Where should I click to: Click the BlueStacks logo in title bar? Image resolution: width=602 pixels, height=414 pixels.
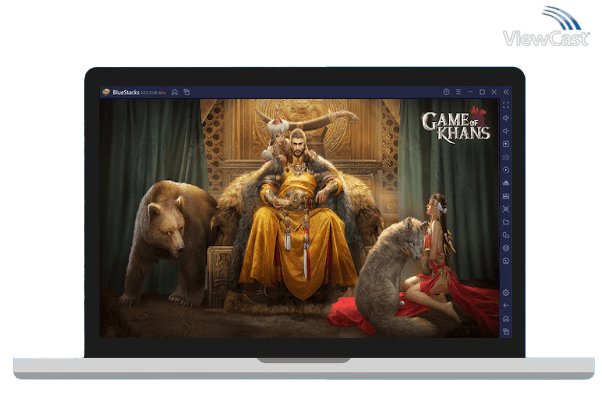tap(106, 92)
